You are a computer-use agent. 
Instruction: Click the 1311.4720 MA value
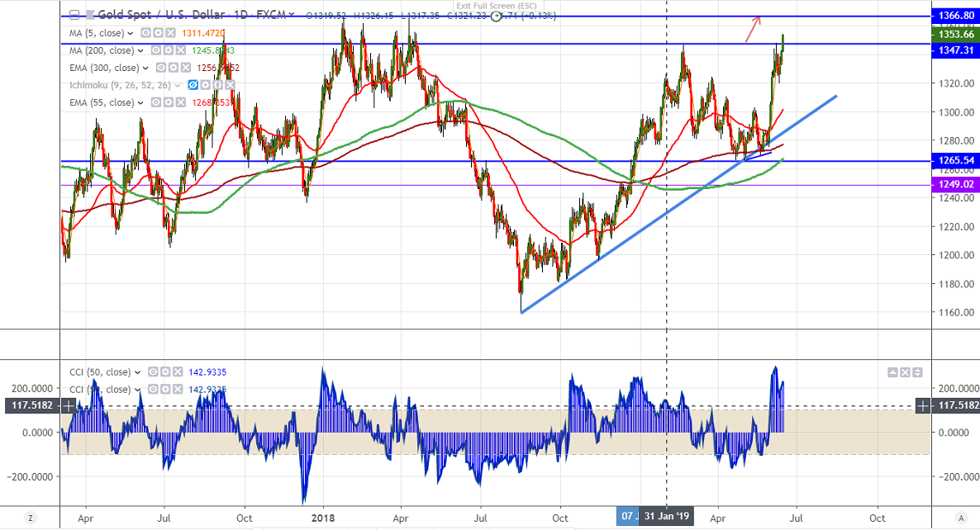[x=203, y=33]
